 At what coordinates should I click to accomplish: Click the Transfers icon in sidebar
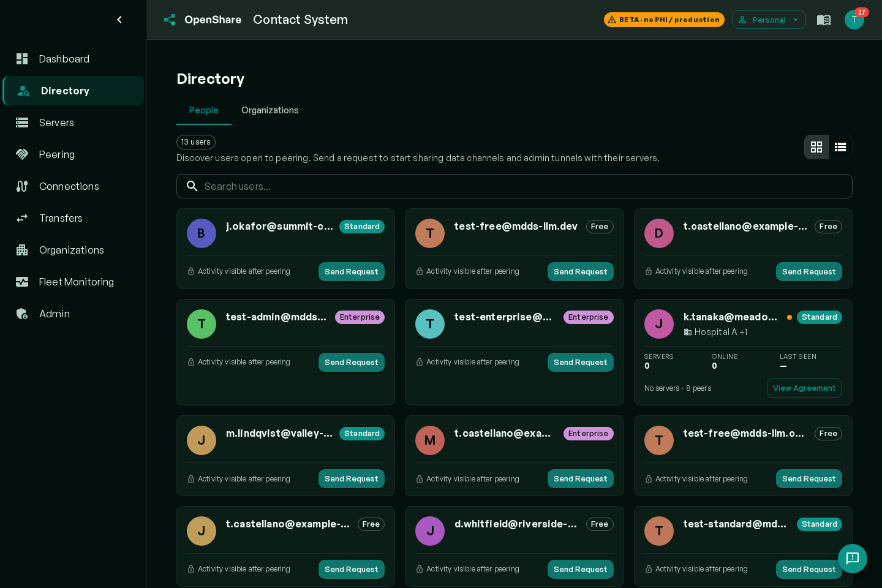click(x=22, y=218)
